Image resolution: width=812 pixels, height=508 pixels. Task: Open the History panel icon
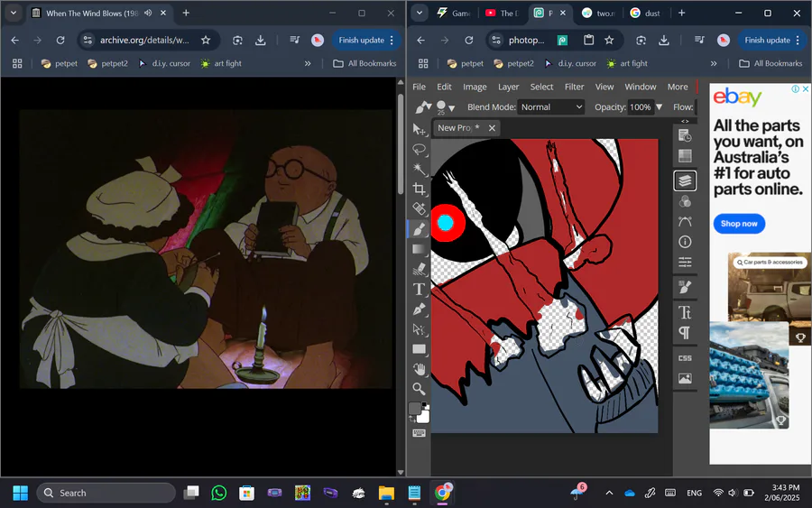click(x=685, y=135)
